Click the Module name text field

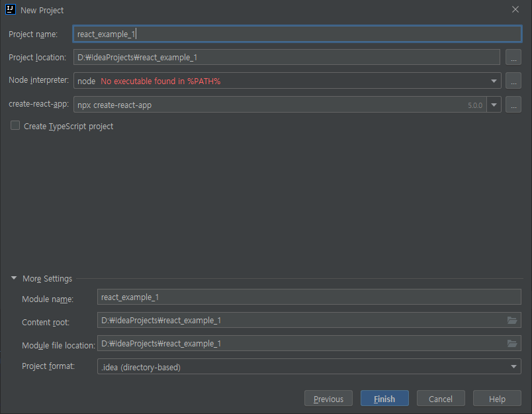coord(309,297)
